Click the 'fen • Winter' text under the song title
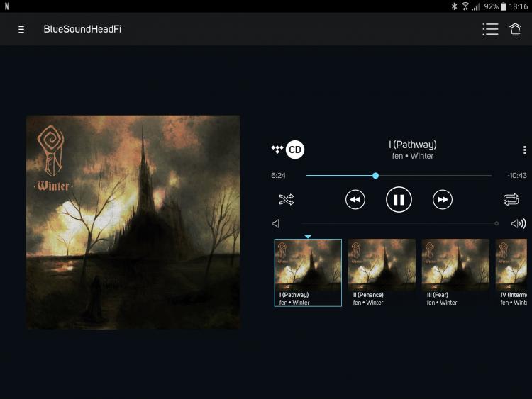Screen dimensions: 532x399 tap(413, 157)
